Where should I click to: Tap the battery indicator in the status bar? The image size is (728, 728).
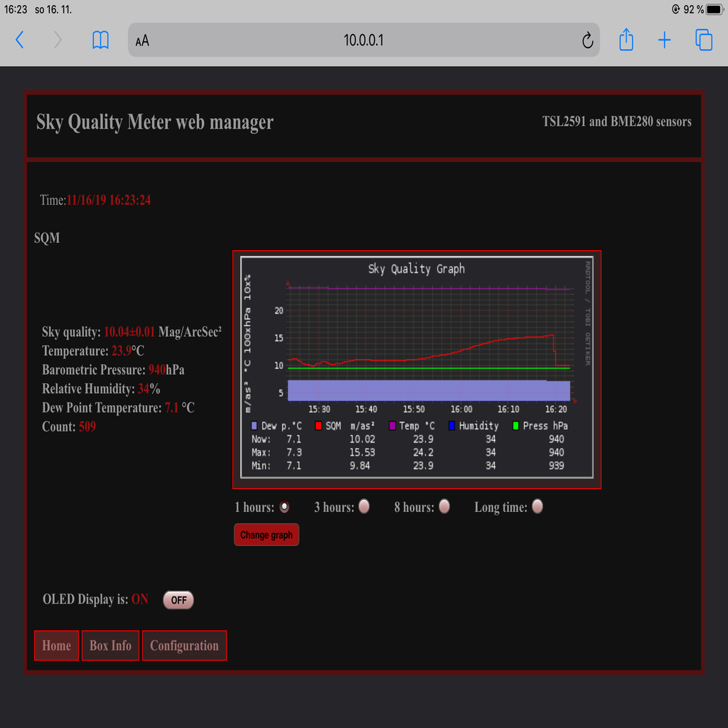click(x=712, y=9)
